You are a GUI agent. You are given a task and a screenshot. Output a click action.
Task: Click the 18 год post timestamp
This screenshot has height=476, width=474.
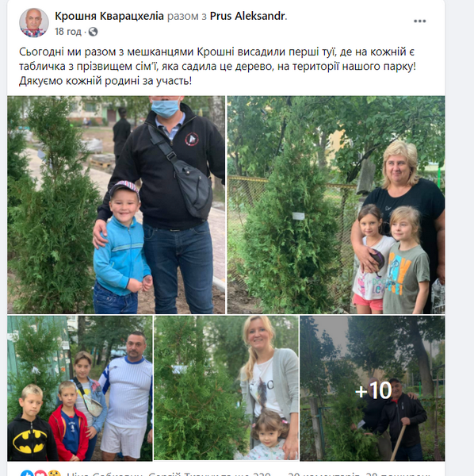pyautogui.click(x=68, y=32)
